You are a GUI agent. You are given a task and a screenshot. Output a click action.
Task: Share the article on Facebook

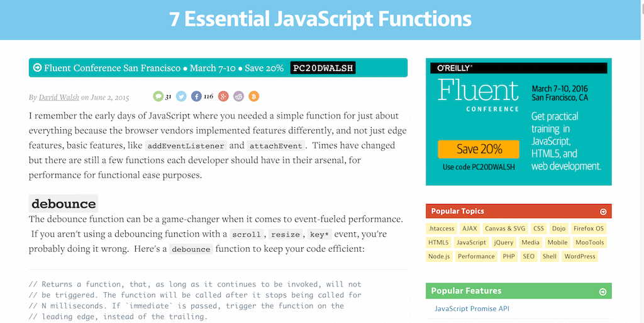(196, 96)
